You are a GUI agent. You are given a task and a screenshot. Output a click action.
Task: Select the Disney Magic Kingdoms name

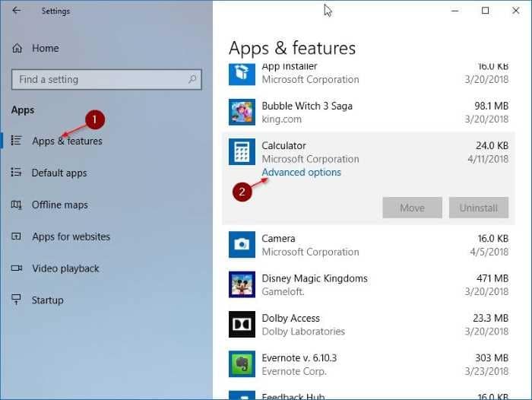[x=315, y=278]
